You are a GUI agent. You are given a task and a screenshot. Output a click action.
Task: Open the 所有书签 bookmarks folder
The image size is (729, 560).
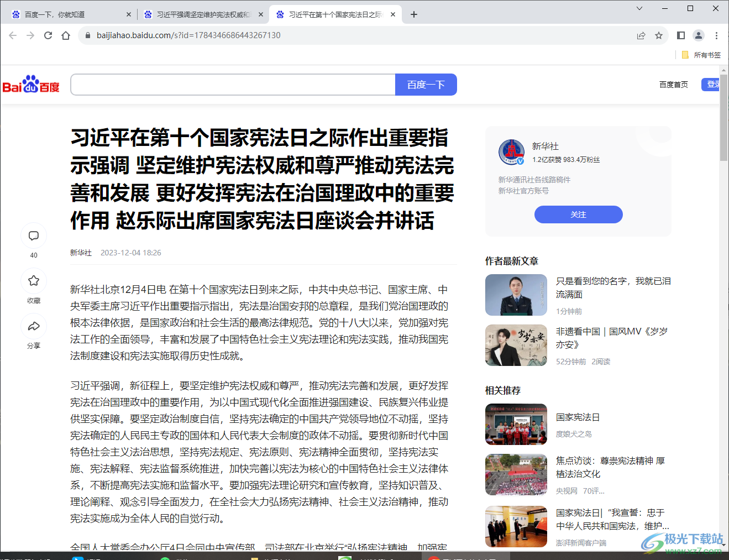click(x=701, y=55)
